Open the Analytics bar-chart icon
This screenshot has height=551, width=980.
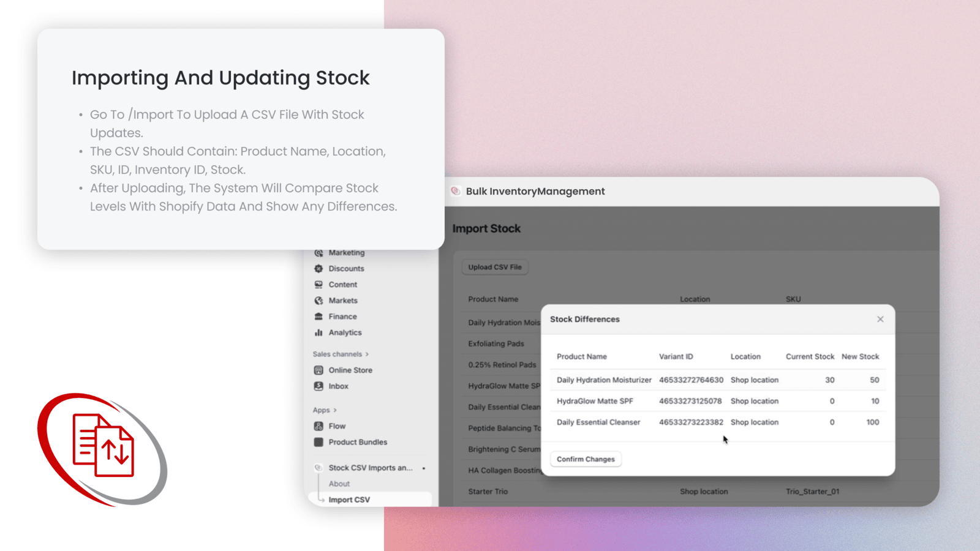(x=319, y=332)
